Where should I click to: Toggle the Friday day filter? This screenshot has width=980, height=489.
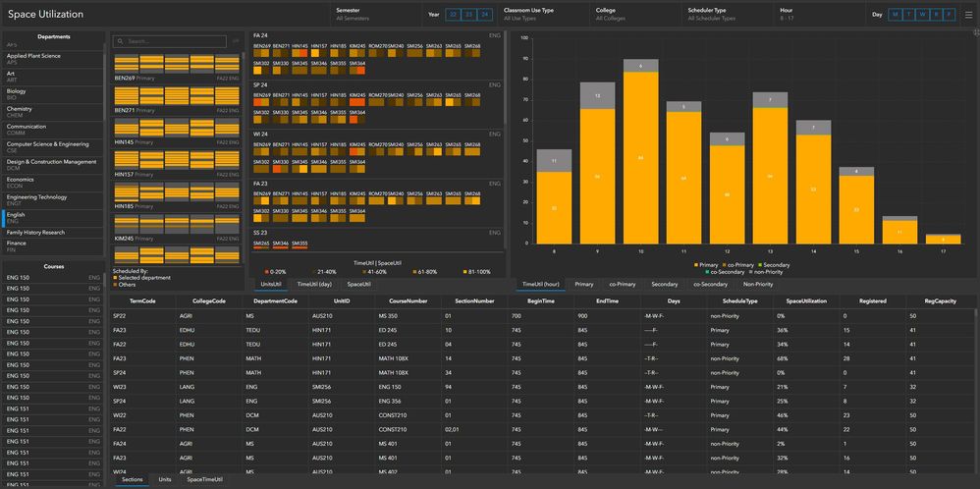[950, 15]
